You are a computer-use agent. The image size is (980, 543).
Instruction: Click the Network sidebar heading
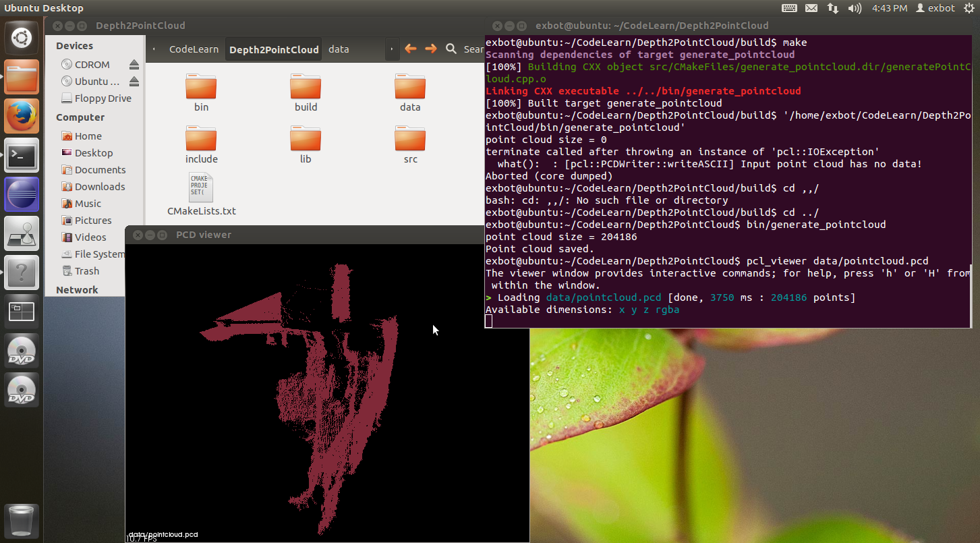[x=77, y=290]
